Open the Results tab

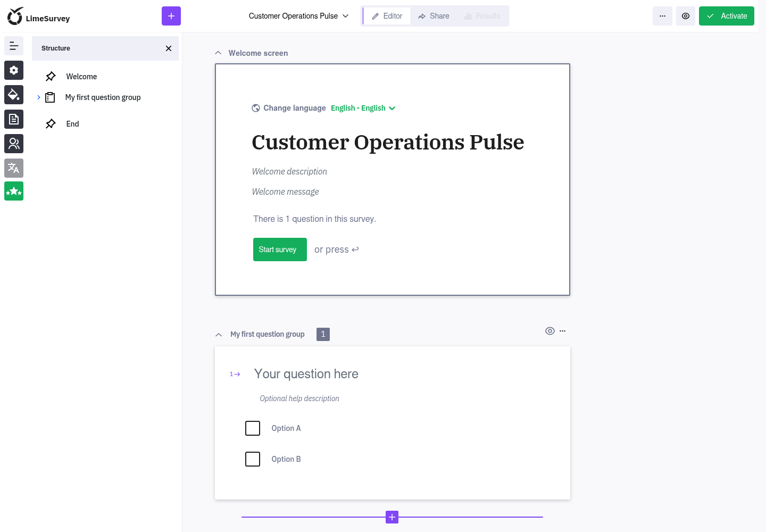coord(482,16)
